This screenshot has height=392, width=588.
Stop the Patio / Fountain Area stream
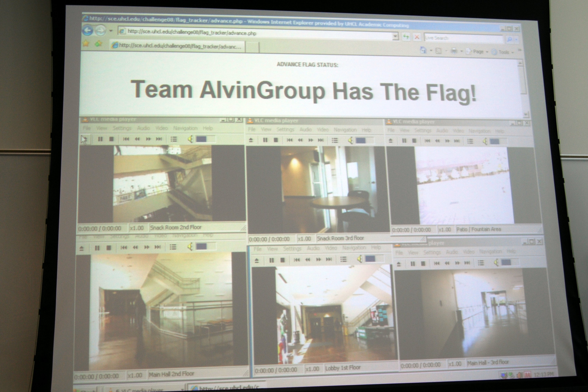click(x=414, y=141)
